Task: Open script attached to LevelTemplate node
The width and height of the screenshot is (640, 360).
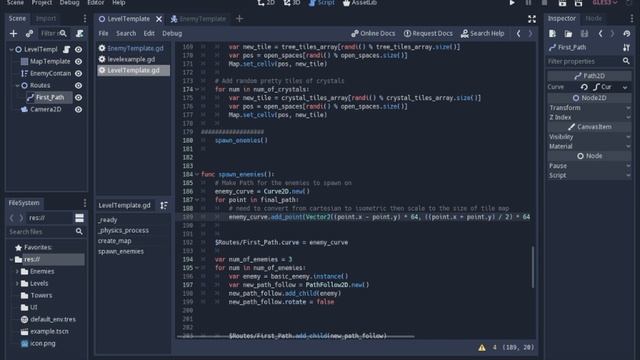Action: [67, 49]
